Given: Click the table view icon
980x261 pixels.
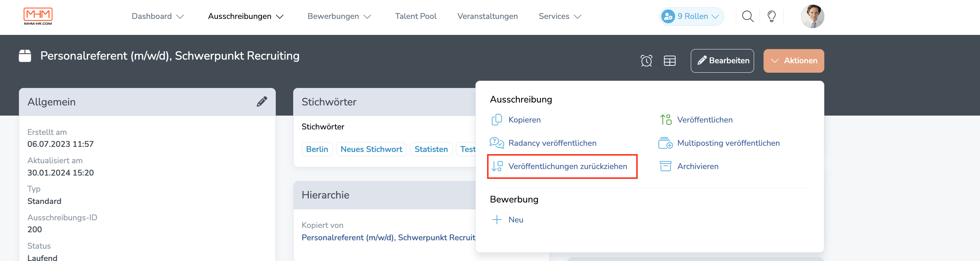Looking at the screenshot, I should tap(670, 61).
